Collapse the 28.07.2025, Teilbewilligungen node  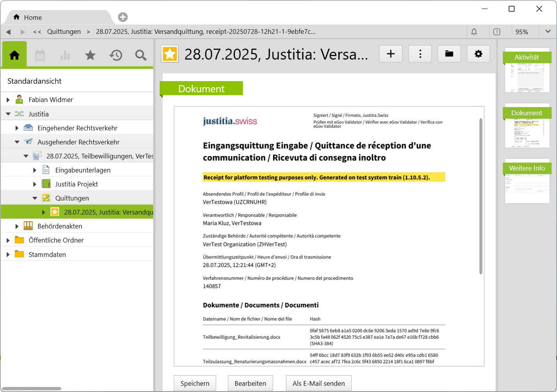coord(26,156)
